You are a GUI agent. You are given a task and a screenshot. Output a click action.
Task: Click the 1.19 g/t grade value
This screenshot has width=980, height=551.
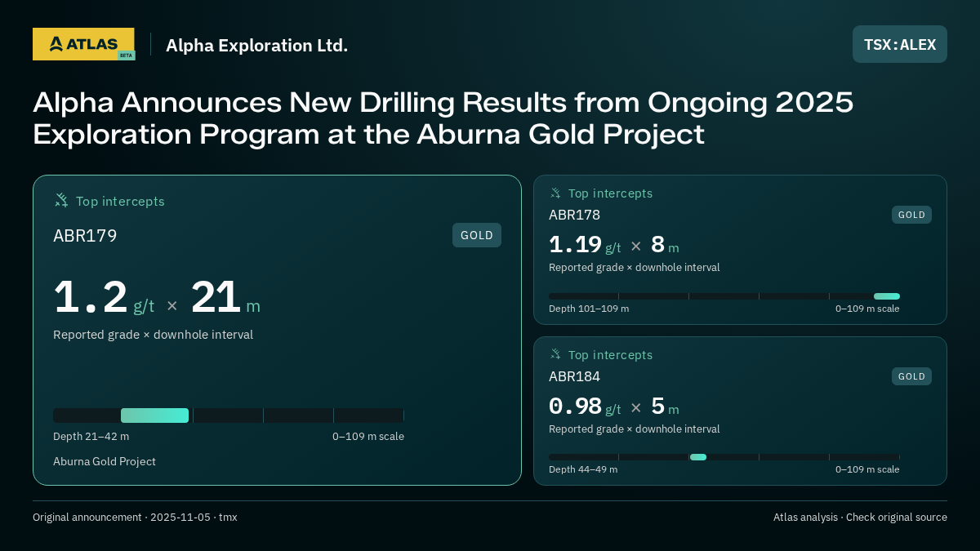click(x=585, y=245)
